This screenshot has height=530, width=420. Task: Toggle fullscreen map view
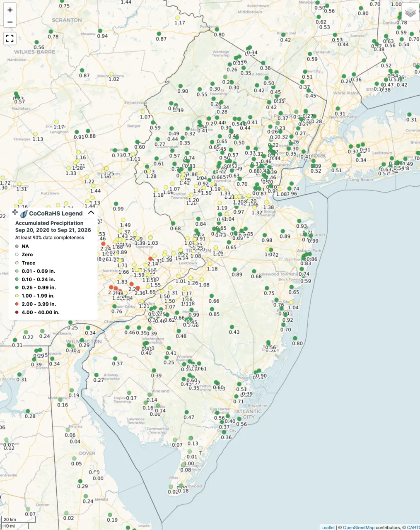tap(10, 39)
